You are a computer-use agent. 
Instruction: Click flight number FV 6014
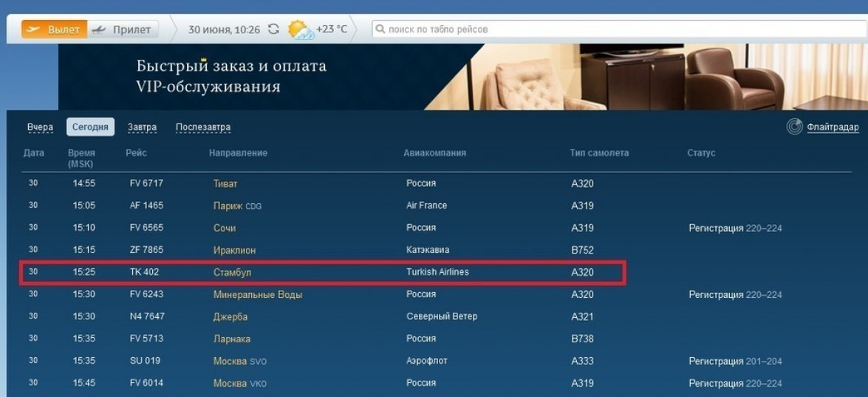pos(147,383)
